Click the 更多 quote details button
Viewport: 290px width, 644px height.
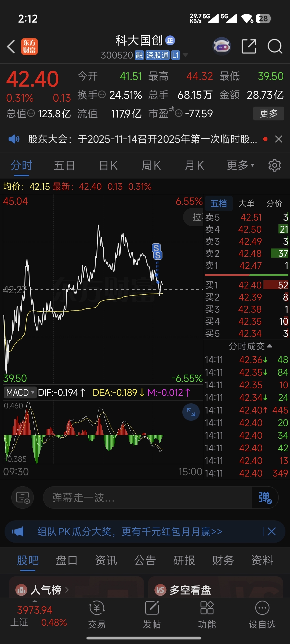tap(269, 114)
